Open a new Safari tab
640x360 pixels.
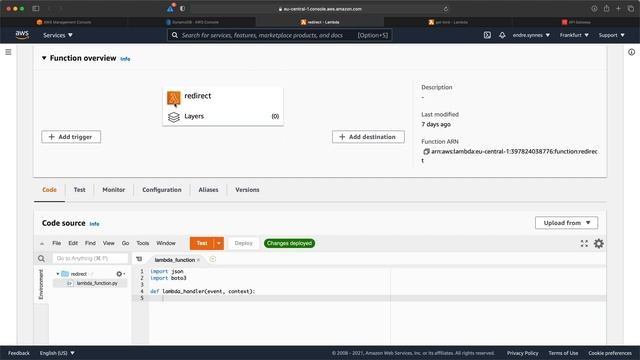[x=618, y=9]
